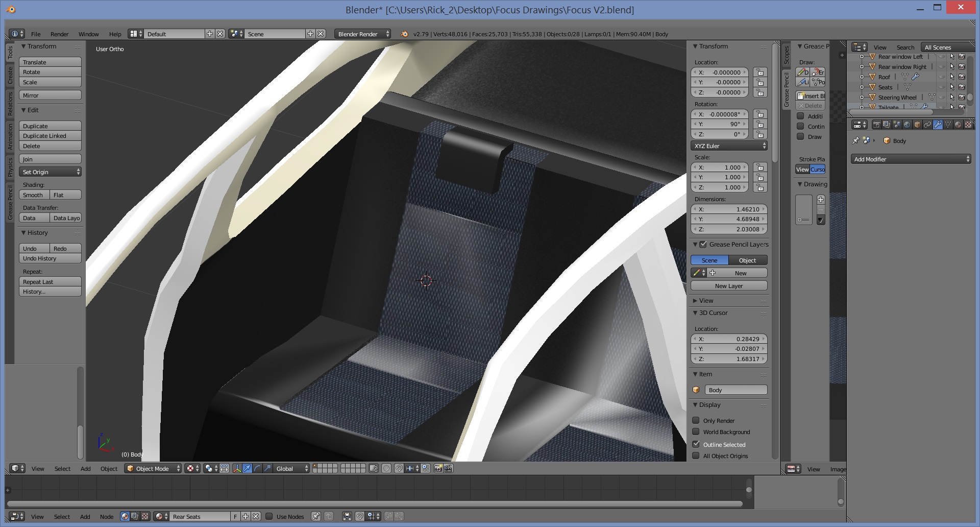Open the Window menu
Viewport: 980px width, 527px height.
[88, 34]
